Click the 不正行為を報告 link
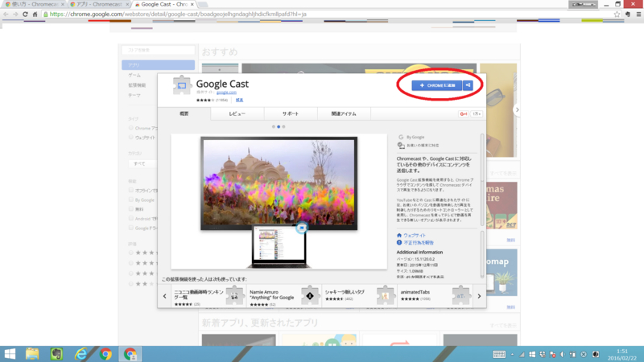The image size is (644, 362). [x=419, y=243]
